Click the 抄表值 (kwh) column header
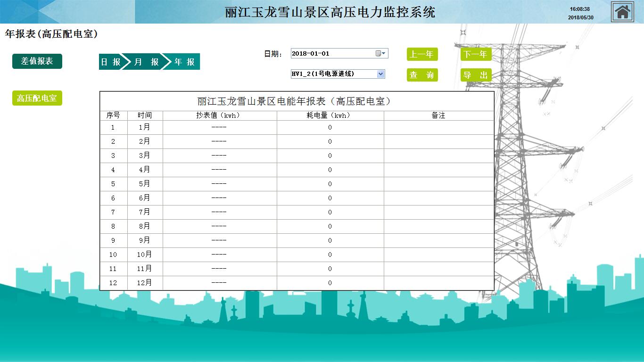Screen dimensions: 644x362 (x=219, y=115)
